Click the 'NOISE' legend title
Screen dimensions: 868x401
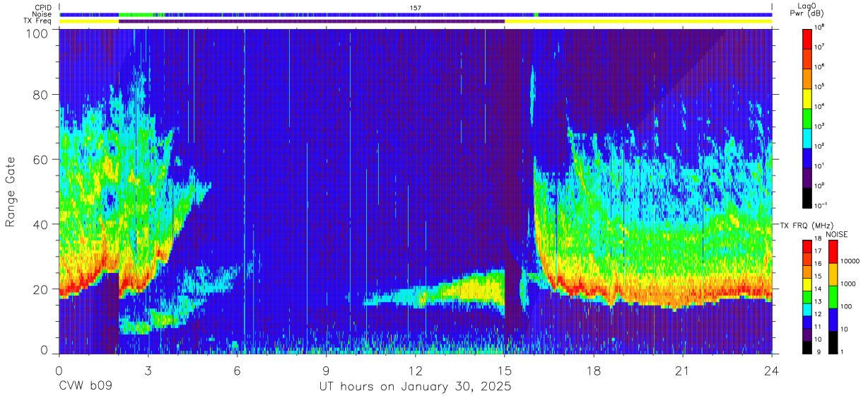[838, 234]
